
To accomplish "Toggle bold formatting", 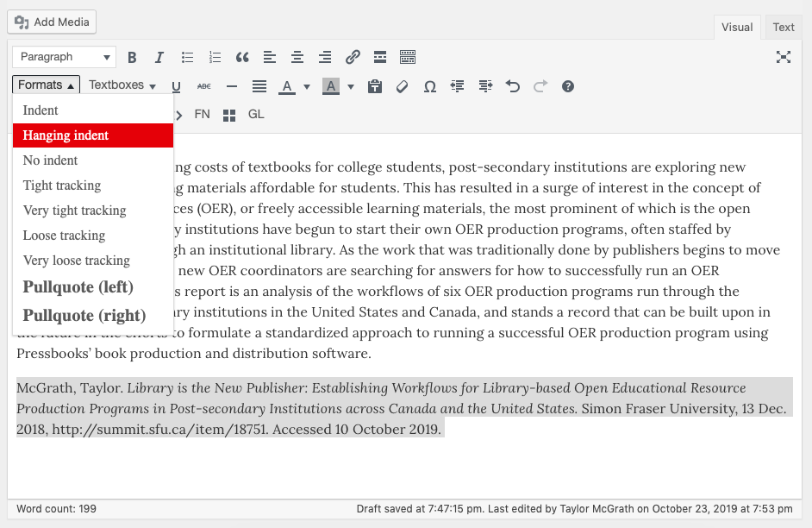I will pyautogui.click(x=132, y=58).
